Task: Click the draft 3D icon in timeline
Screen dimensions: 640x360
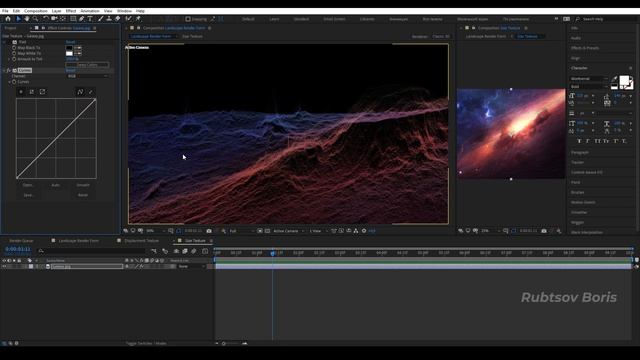Action: coord(165,251)
